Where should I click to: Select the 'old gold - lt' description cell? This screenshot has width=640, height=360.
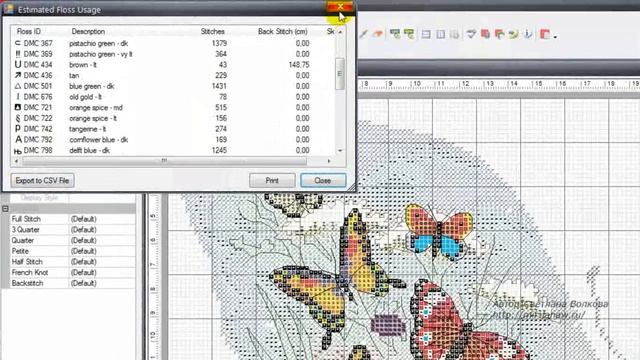pyautogui.click(x=85, y=97)
